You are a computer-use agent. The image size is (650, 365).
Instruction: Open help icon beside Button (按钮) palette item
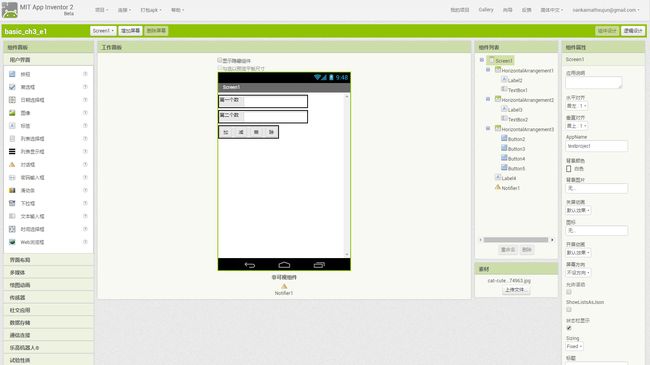[x=85, y=74]
